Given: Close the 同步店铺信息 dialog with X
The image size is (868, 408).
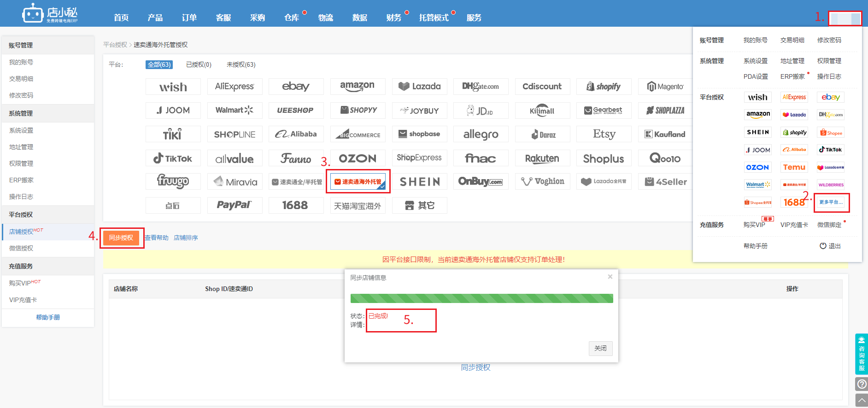Looking at the screenshot, I should click(610, 277).
